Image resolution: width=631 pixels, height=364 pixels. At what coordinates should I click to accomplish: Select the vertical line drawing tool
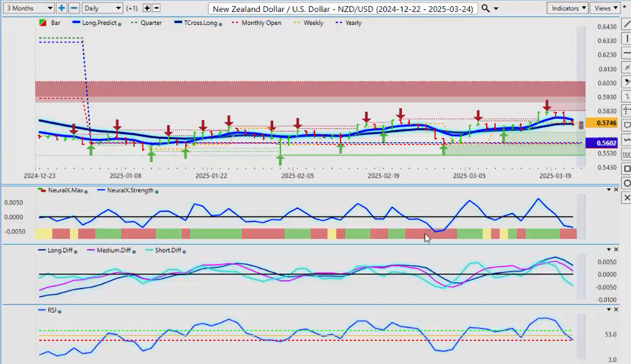[627, 39]
